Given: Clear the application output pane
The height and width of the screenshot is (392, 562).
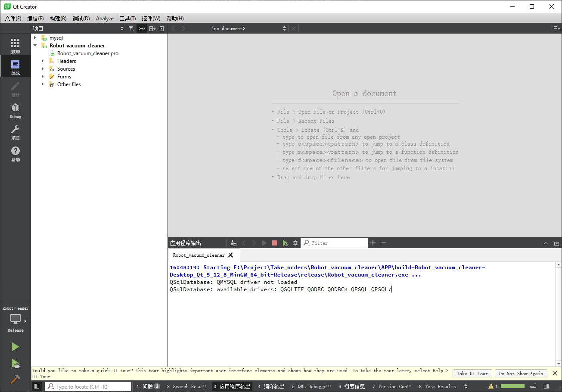Looking at the screenshot, I should pyautogui.click(x=233, y=243).
